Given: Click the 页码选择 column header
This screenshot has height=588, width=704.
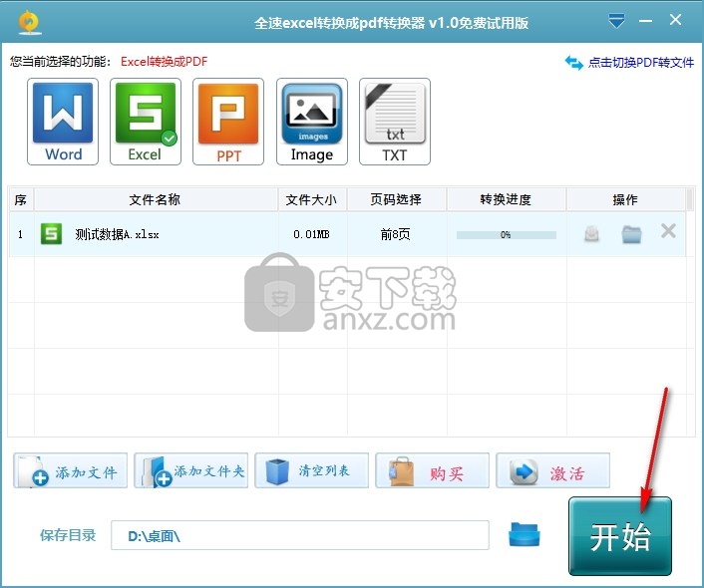Looking at the screenshot, I should [397, 199].
